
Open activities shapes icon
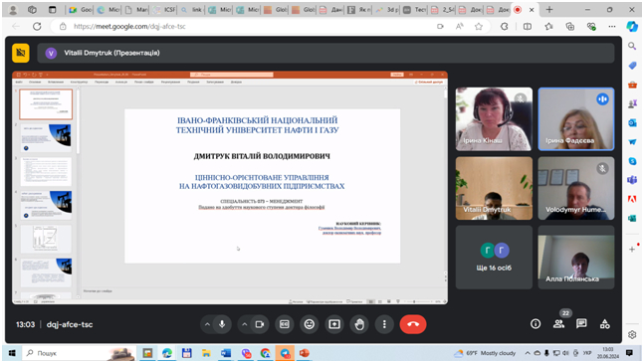click(604, 324)
